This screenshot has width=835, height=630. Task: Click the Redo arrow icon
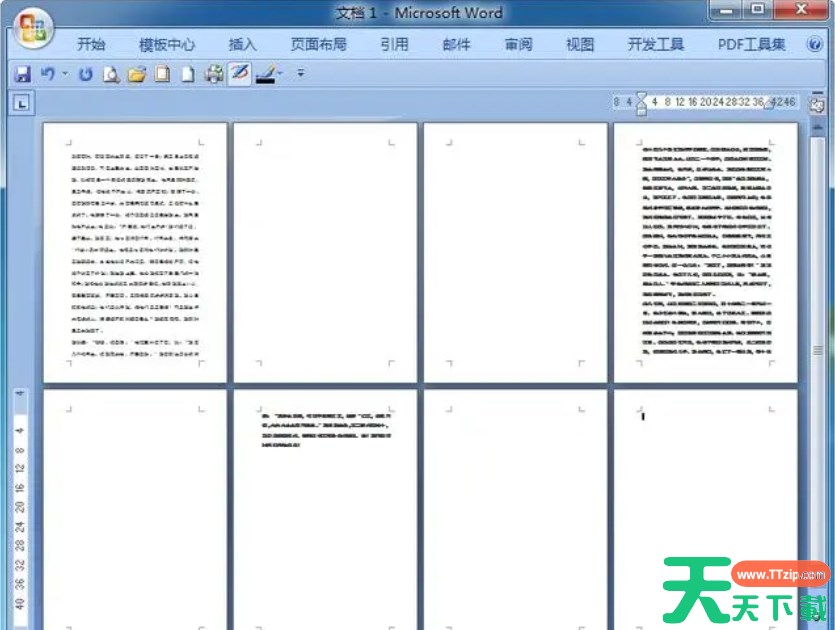pos(85,74)
